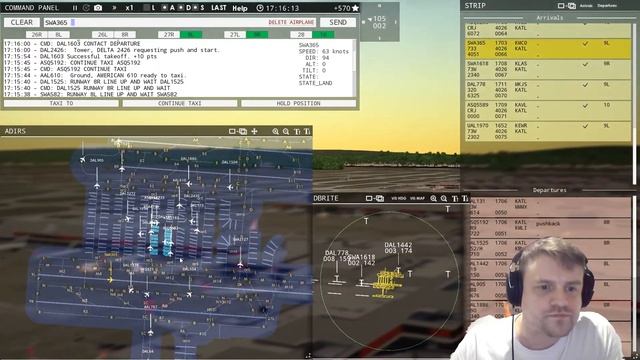
Task: Click the clock icon beside 17:16:13
Action: tap(260, 8)
